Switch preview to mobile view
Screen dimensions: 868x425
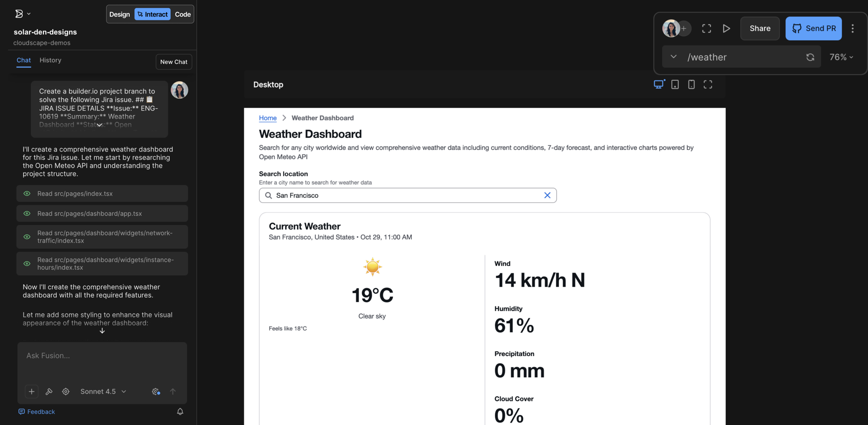point(692,84)
